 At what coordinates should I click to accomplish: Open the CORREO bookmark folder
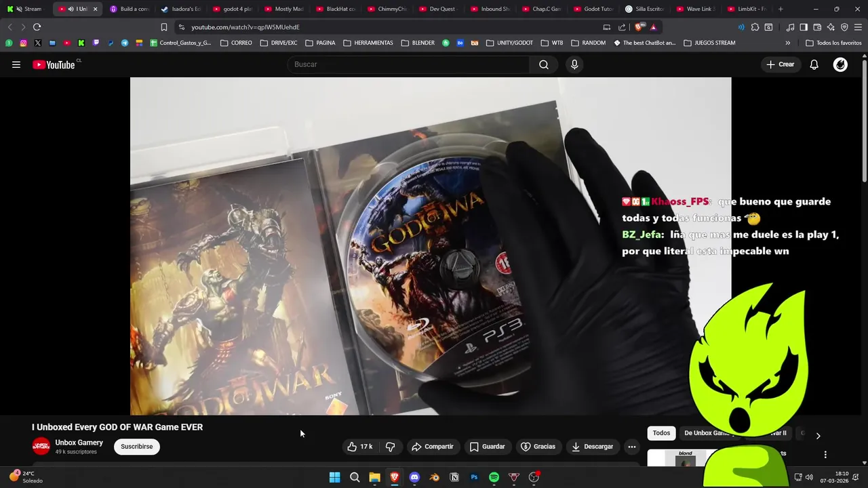[235, 43]
